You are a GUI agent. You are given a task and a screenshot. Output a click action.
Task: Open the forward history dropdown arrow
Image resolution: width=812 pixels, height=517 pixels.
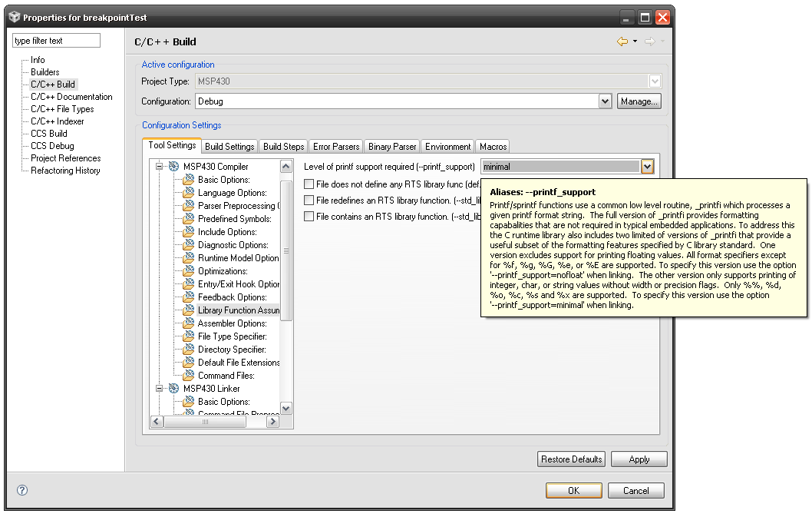click(662, 41)
